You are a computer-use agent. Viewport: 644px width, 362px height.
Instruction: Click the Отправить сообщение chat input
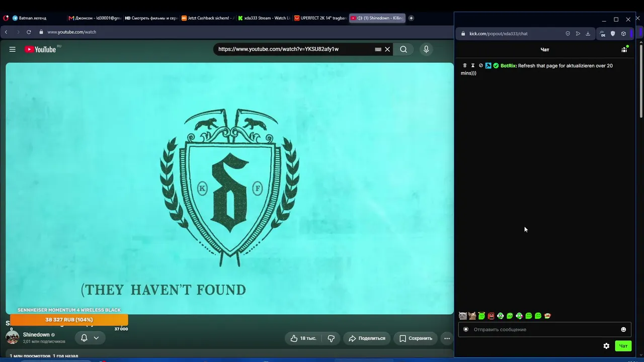(545, 329)
